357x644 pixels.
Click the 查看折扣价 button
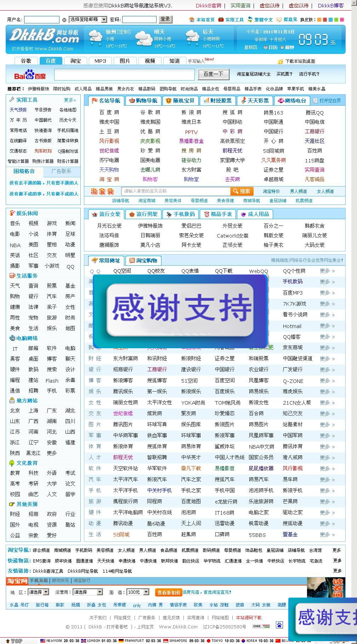(168, 592)
